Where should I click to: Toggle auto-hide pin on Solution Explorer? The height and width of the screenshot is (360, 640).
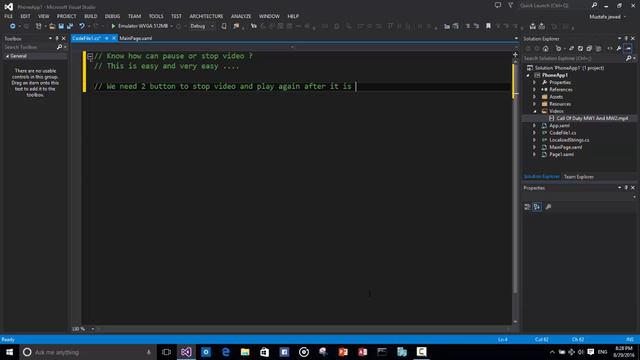click(x=626, y=38)
